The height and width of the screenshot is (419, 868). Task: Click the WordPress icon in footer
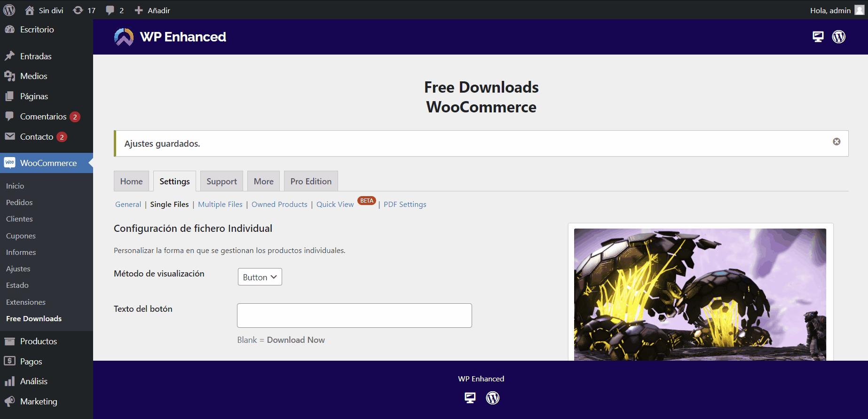click(492, 398)
